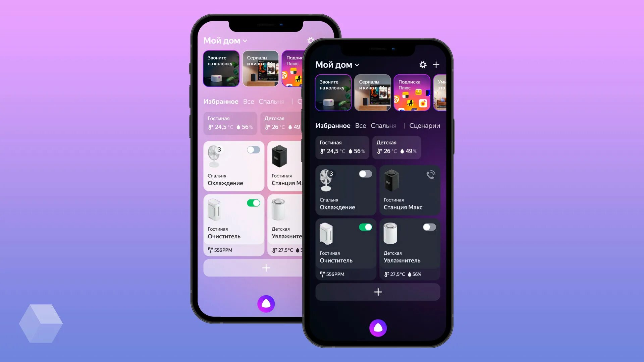This screenshot has height=362, width=644.
Task: Tap the active call icon on Станция Макс
Action: point(429,175)
